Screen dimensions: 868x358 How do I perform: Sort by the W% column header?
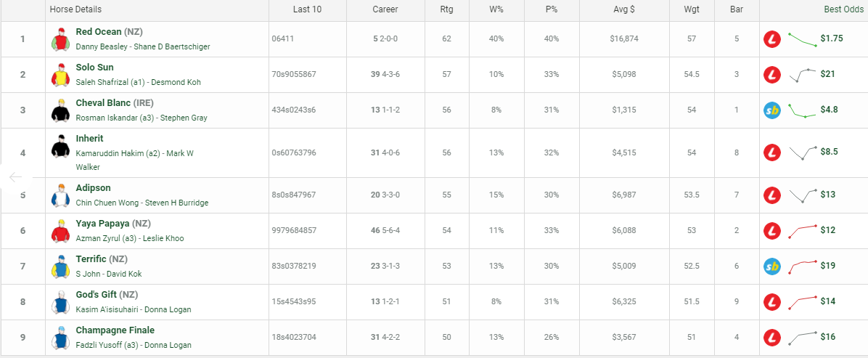pos(496,9)
